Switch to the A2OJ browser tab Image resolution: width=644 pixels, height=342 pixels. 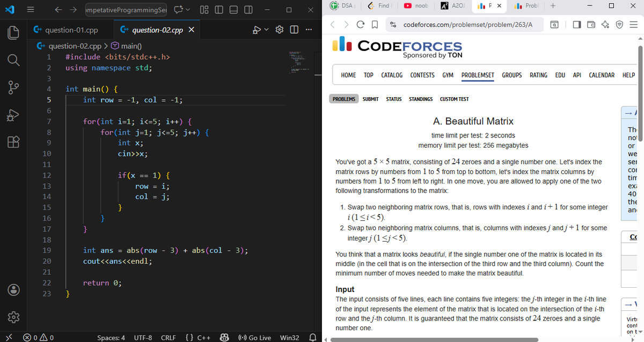pos(453,6)
